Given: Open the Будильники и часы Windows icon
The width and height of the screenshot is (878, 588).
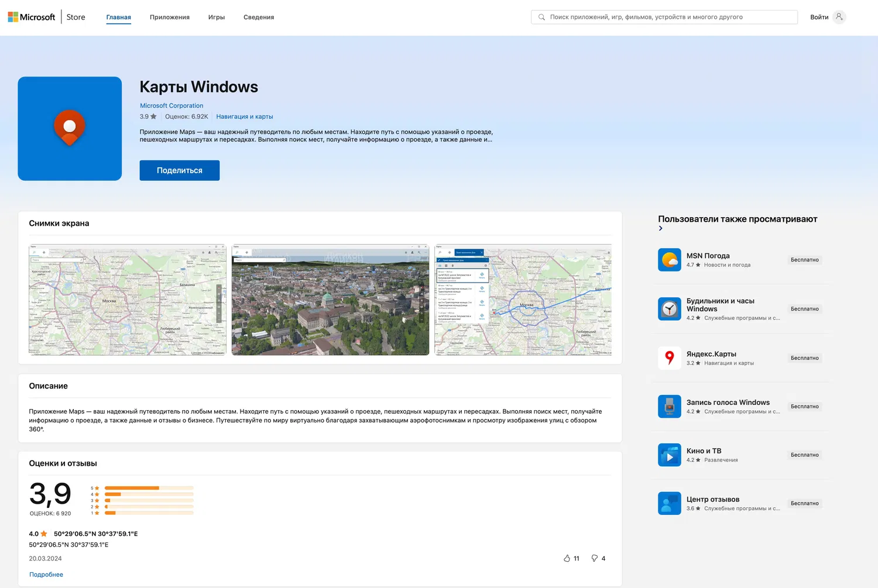Looking at the screenshot, I should pos(669,309).
